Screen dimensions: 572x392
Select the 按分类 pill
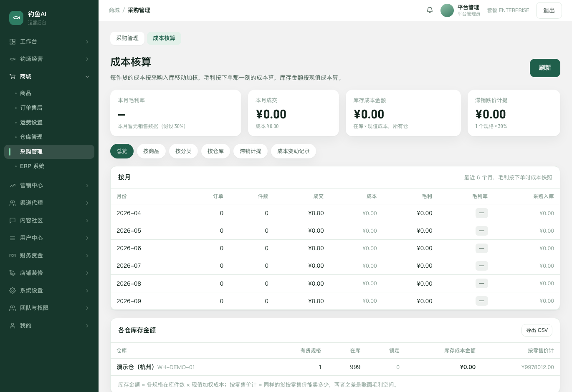coord(183,151)
